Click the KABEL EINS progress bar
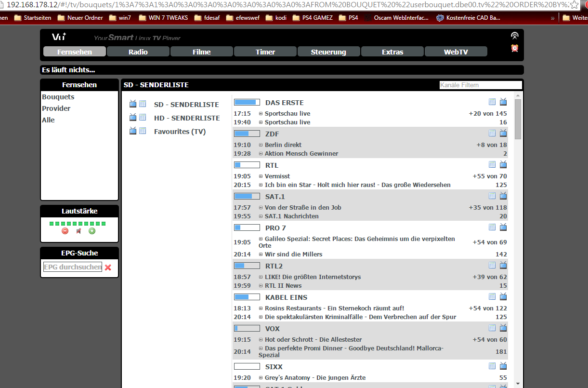This screenshot has width=588, height=388. (247, 297)
